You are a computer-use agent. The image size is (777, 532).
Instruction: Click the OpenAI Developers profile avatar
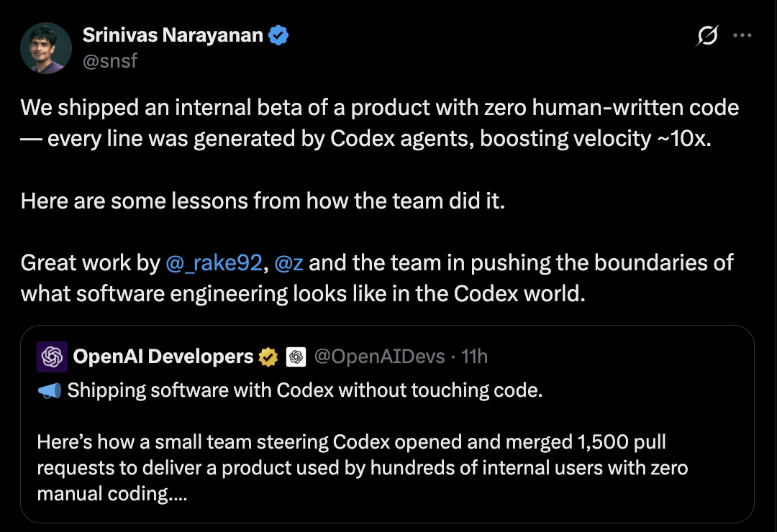53,357
